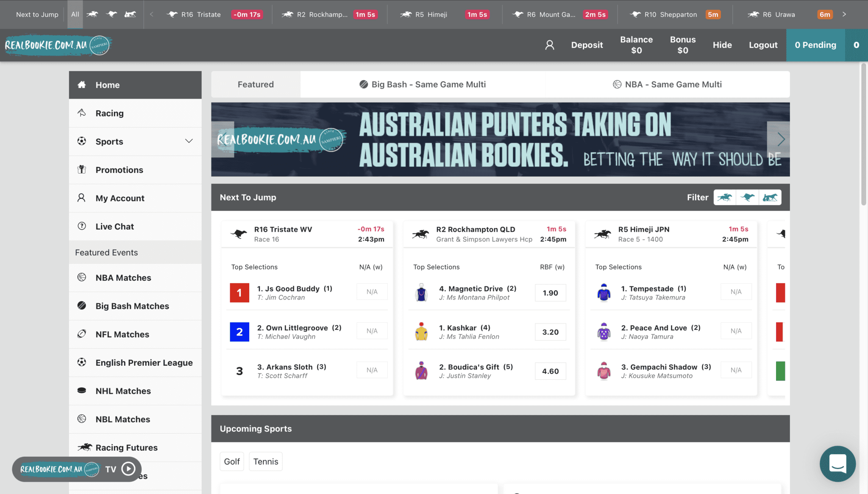Click the English Premier League soccer icon
Viewport: 868px width, 494px height.
[82, 362]
